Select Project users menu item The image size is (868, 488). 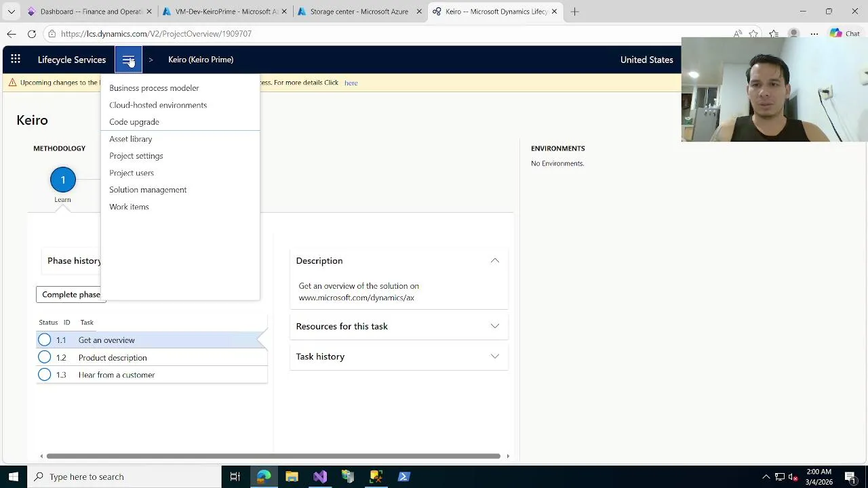(132, 173)
